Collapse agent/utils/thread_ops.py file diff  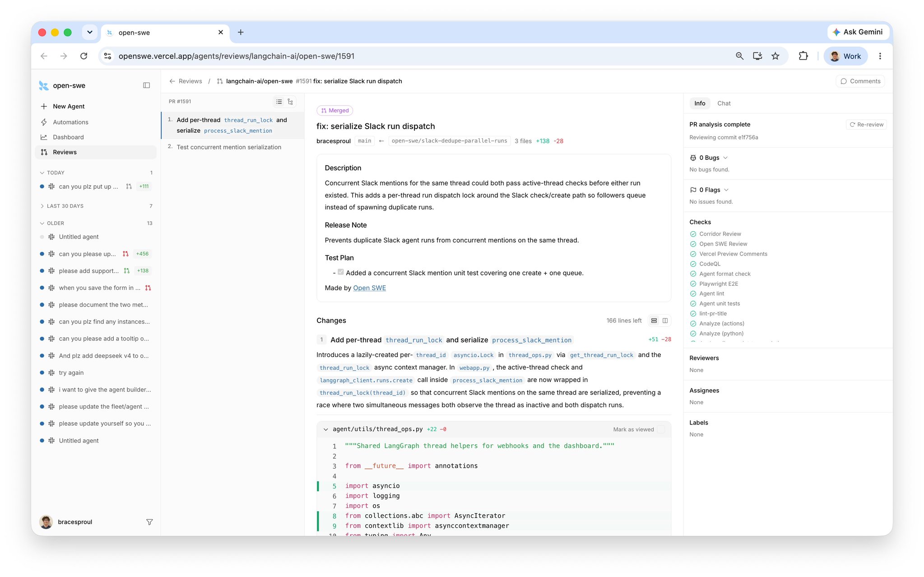[325, 429]
